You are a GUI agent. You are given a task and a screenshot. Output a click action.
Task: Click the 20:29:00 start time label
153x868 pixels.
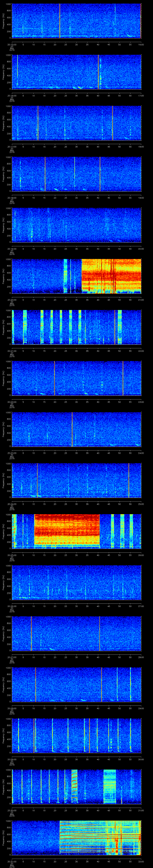pos(12,759)
